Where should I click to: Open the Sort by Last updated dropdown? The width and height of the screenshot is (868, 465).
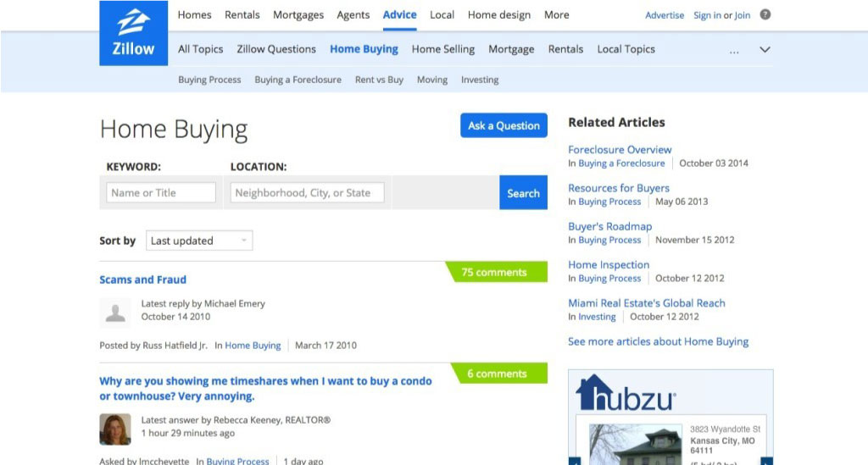click(199, 241)
